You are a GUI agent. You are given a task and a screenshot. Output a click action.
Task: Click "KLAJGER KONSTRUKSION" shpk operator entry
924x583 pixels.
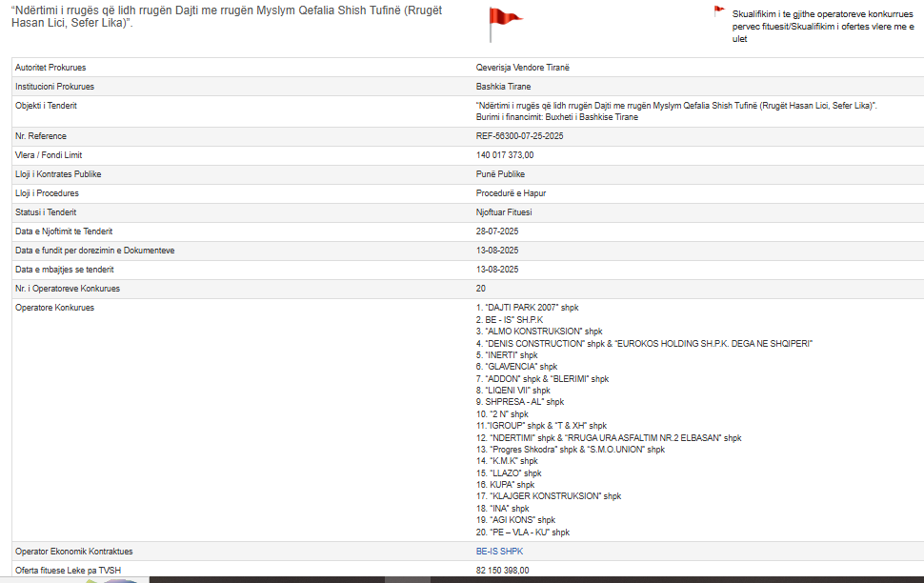pos(548,496)
